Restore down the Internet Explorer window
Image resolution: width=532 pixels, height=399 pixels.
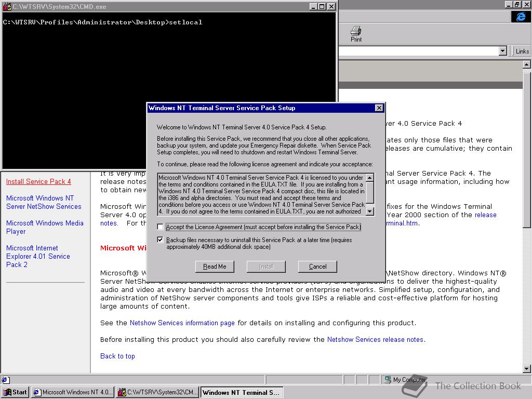[x=517, y=4]
